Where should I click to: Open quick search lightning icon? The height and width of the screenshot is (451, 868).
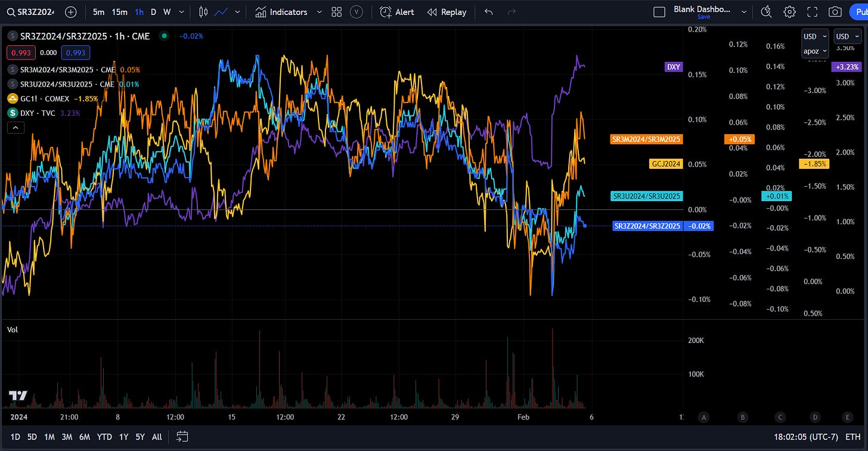[x=767, y=12]
